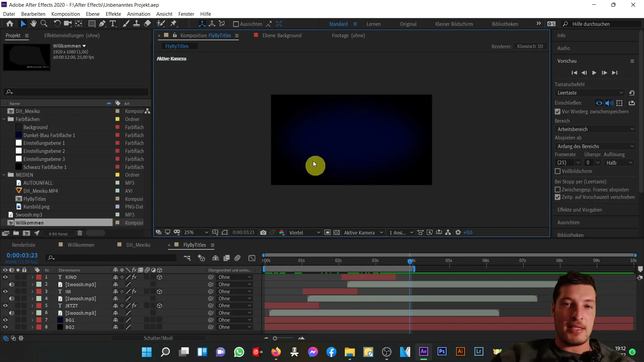Toggle eye icon for layer BG1
644x362 pixels.
coord(5,319)
